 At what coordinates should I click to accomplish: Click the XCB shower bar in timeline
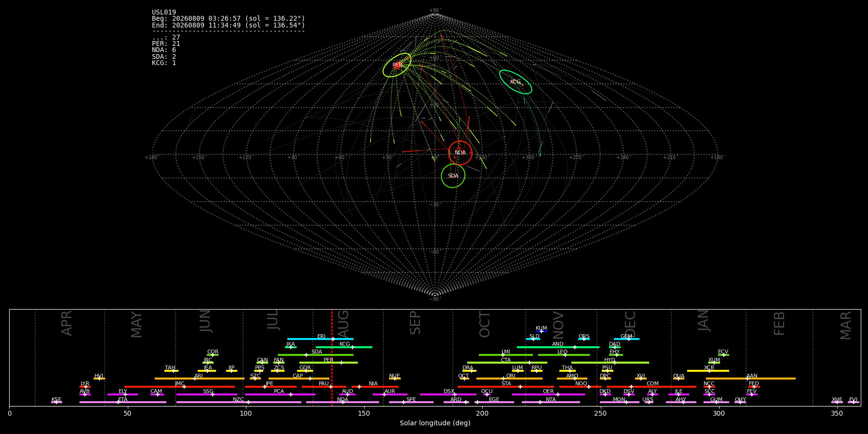pyautogui.click(x=708, y=371)
